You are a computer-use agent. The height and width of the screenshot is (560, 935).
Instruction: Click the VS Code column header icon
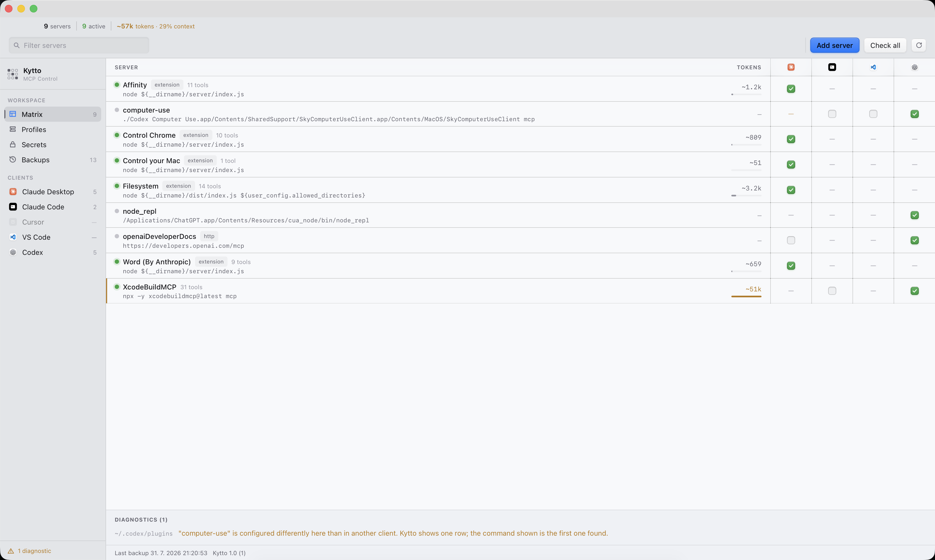[x=873, y=67]
